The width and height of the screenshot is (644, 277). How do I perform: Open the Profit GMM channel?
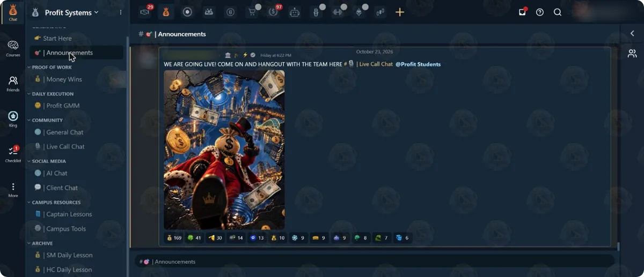(76, 106)
